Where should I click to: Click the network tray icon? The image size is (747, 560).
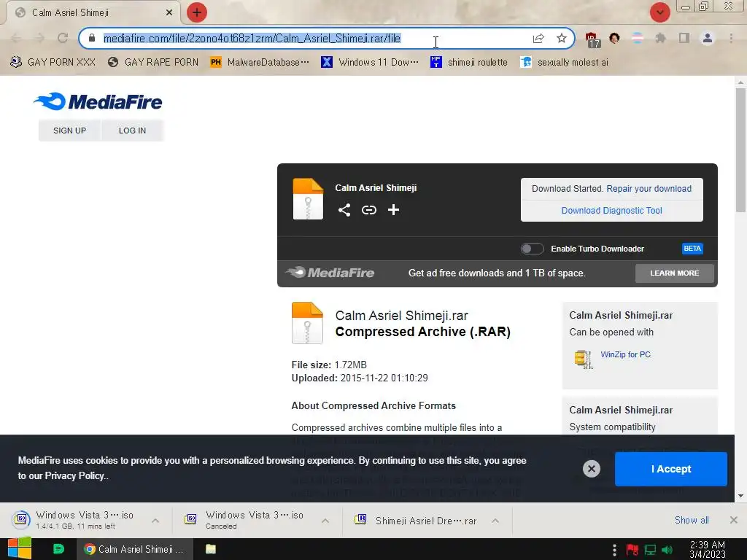pyautogui.click(x=650, y=550)
